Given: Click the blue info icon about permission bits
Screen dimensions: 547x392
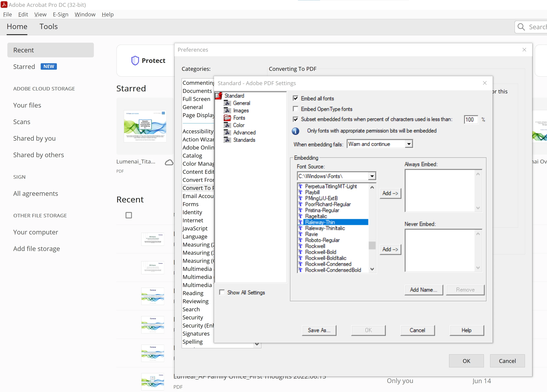Looking at the screenshot, I should (295, 131).
